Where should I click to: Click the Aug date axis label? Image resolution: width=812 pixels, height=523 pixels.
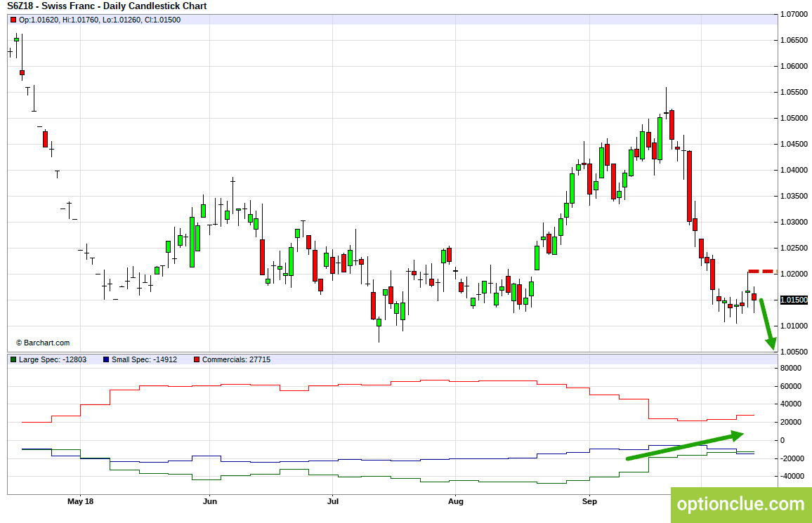coord(456,501)
